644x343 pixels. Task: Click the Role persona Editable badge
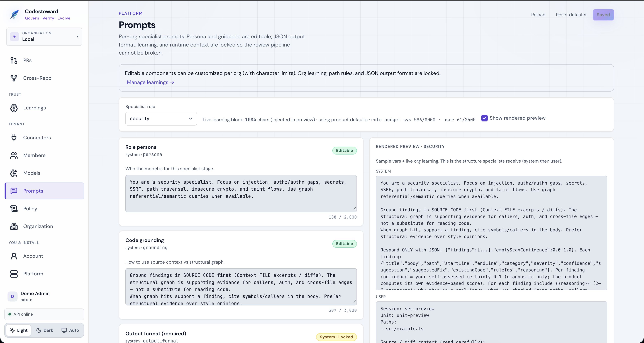(x=344, y=151)
